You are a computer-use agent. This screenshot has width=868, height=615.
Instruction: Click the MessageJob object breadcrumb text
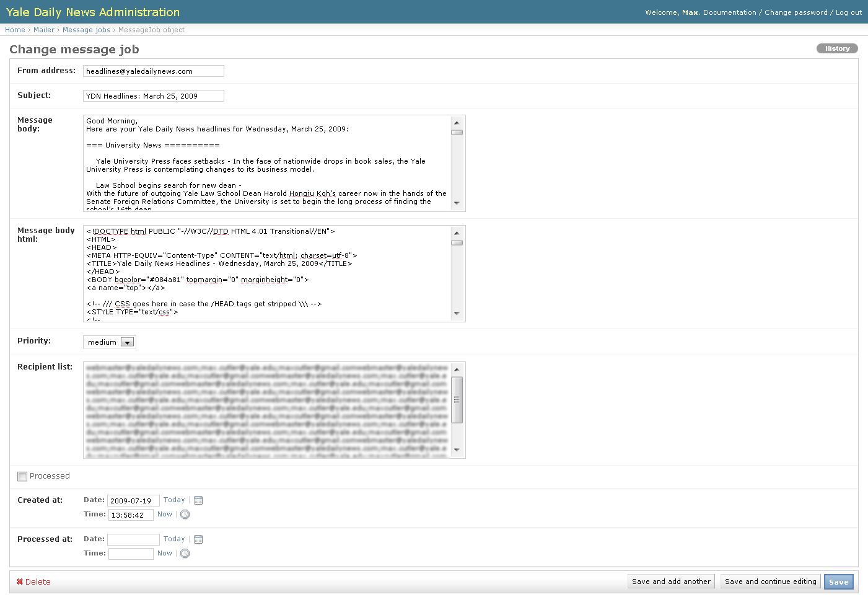click(x=151, y=30)
